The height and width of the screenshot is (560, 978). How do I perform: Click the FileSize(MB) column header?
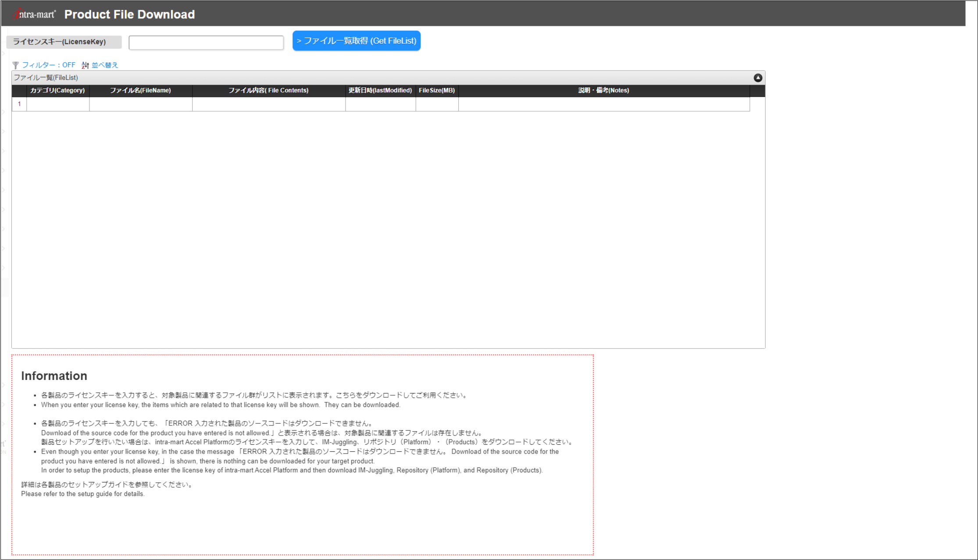pos(437,90)
